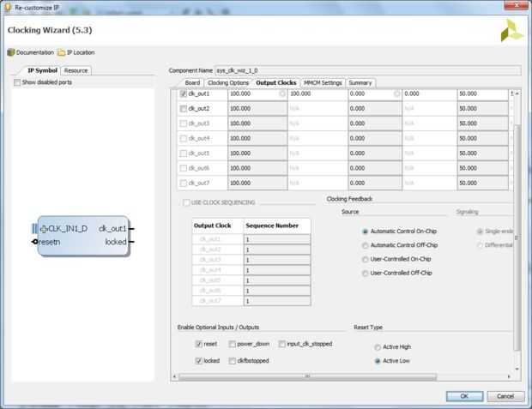532x409 pixels.
Task: Click the clear icon in clk_out1 phase field
Action: click(396, 93)
